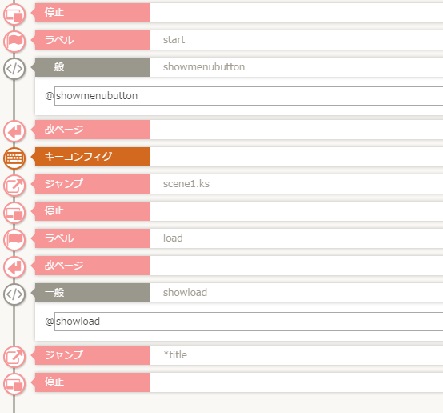
Task: Click the code icon beside showload row
Action: click(x=14, y=294)
